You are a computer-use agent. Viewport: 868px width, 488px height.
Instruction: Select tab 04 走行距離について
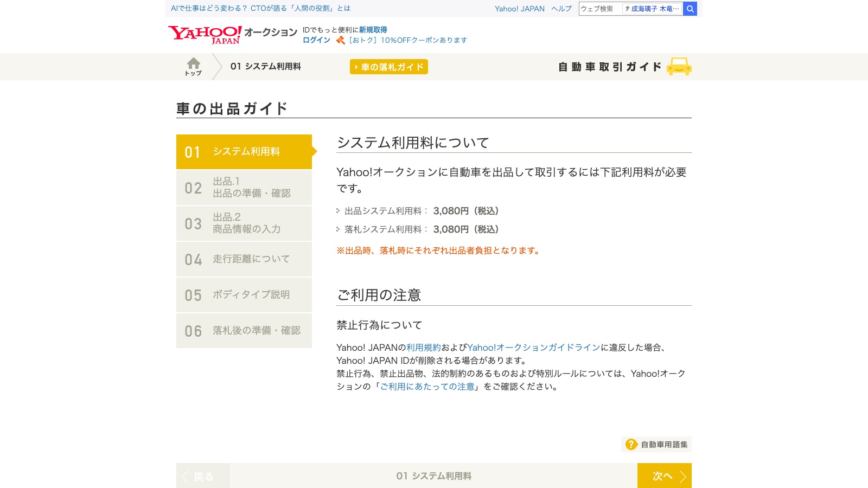click(244, 259)
